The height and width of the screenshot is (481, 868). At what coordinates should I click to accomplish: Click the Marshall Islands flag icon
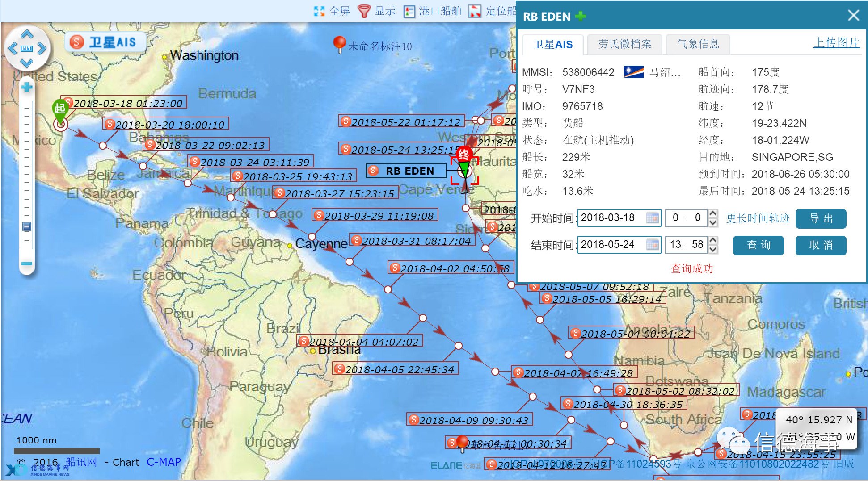pos(633,72)
